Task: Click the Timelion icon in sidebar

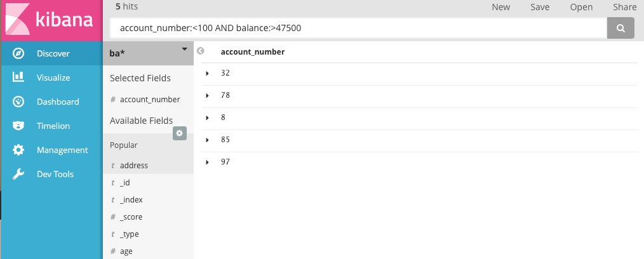Action: point(18,126)
